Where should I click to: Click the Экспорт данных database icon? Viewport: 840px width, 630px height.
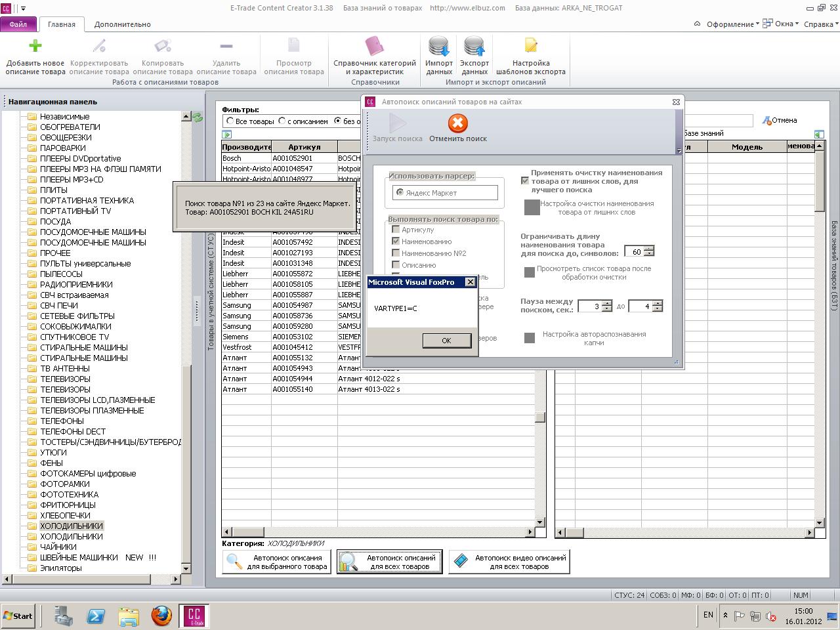(x=474, y=46)
